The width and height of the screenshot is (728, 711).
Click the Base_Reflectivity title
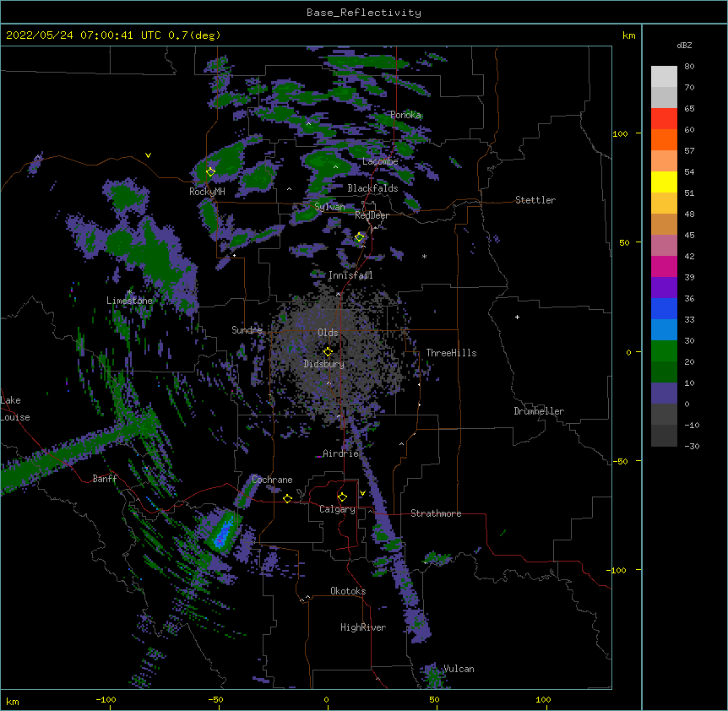coord(364,13)
